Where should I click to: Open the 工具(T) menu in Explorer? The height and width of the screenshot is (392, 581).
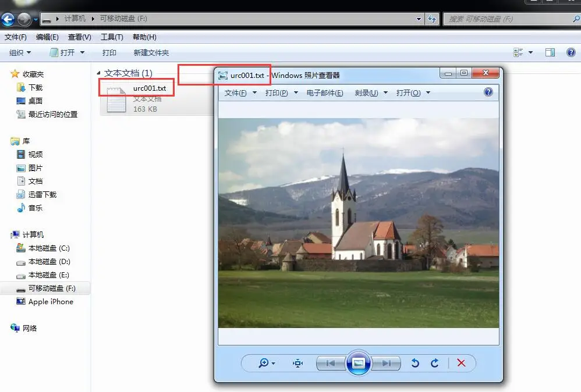tap(112, 37)
